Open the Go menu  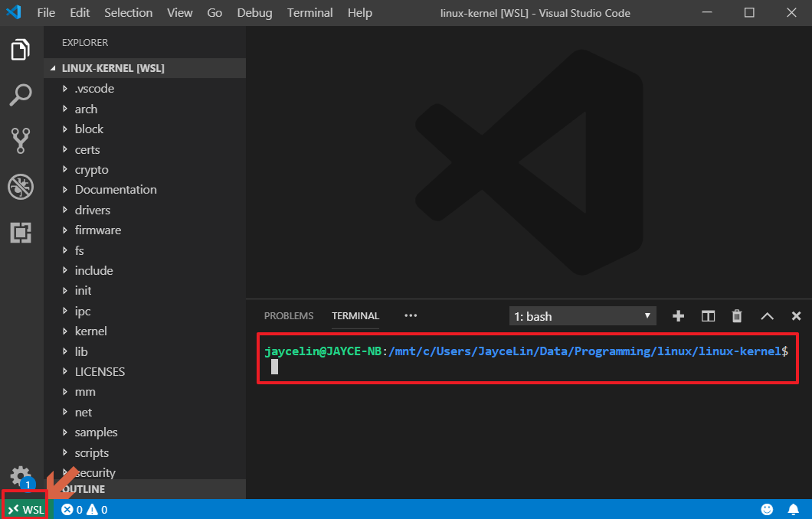214,12
